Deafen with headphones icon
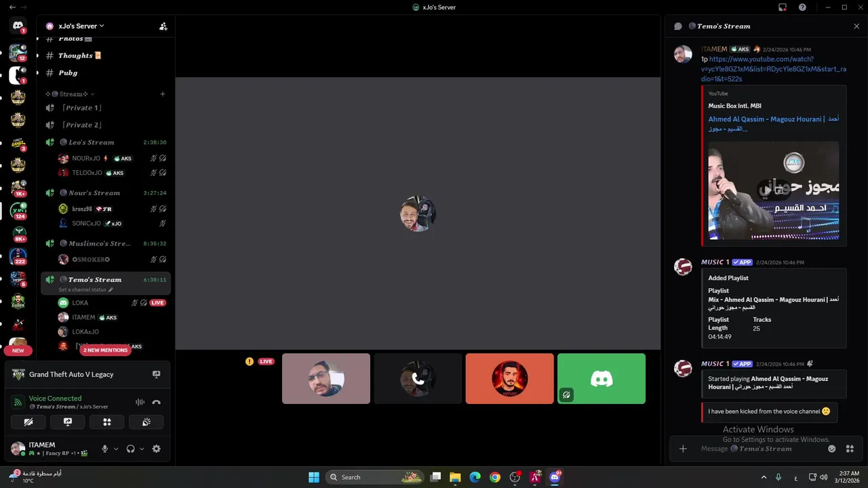868x488 pixels. (x=130, y=449)
